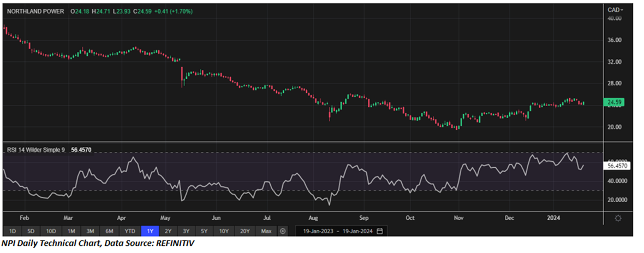Open chart settings gear icon
Screen dimensions: 644x253
[618, 218]
